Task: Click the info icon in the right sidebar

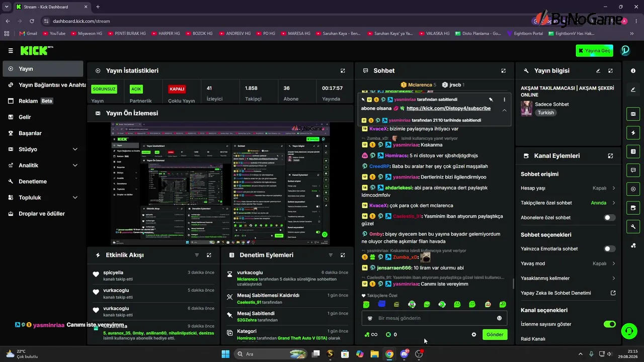Action: pyautogui.click(x=633, y=71)
